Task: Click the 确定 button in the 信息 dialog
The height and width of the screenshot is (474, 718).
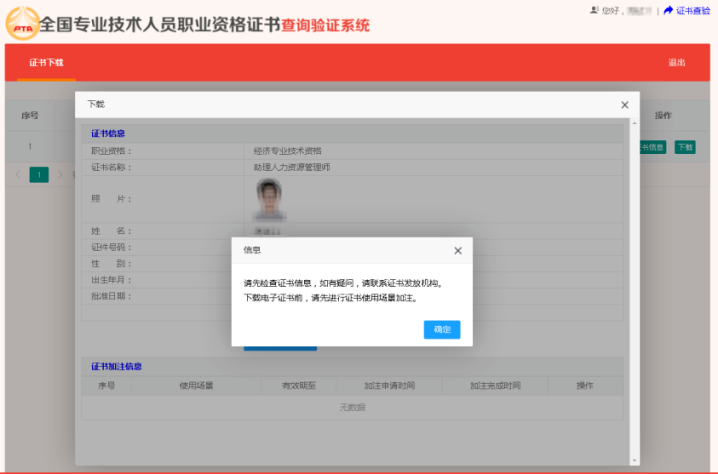Action: coord(441,329)
